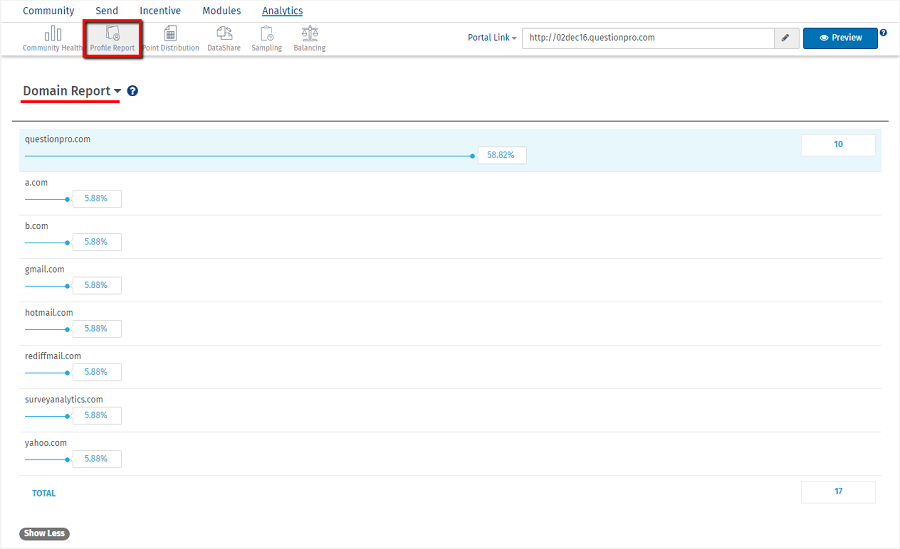900x549 pixels.
Task: Click the questionpro.com count value 10
Action: tap(838, 145)
